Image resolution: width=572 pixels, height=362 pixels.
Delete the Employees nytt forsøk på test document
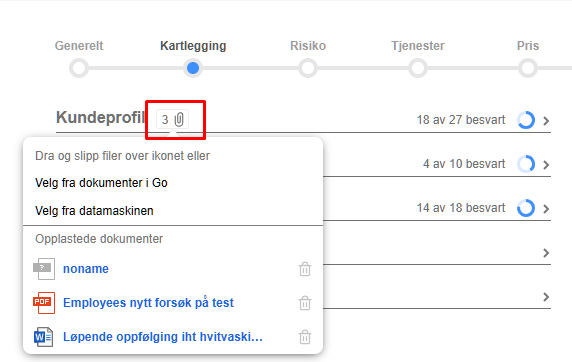(305, 303)
